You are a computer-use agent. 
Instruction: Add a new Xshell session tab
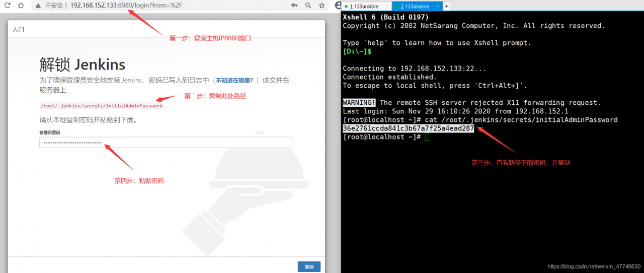[446, 6]
